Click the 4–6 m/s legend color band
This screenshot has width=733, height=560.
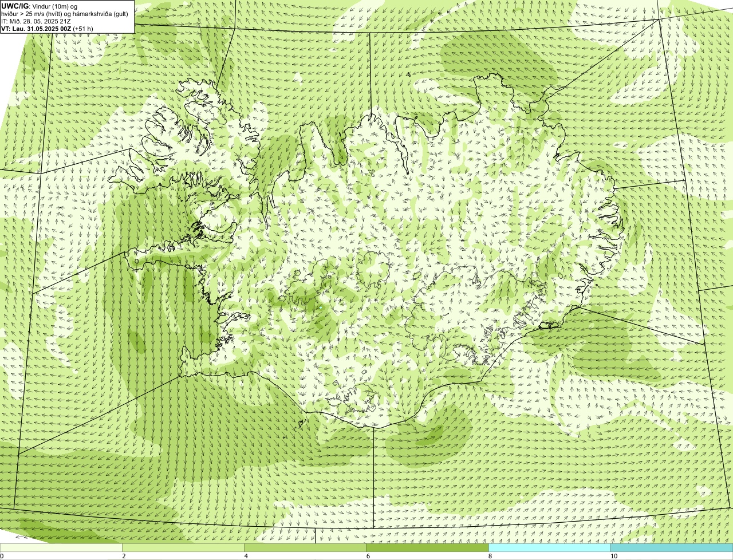point(305,548)
